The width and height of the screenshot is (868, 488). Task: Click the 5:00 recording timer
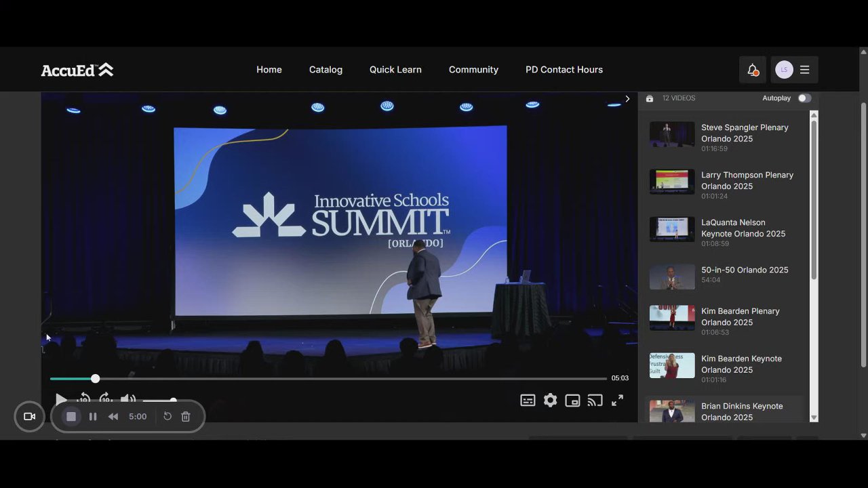click(x=138, y=417)
